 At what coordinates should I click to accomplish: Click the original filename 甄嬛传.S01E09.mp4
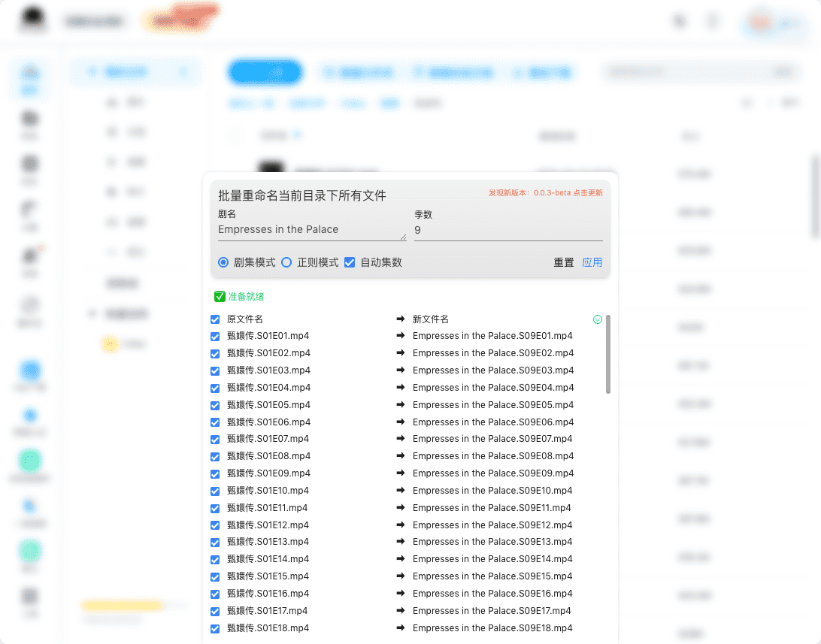pos(268,473)
